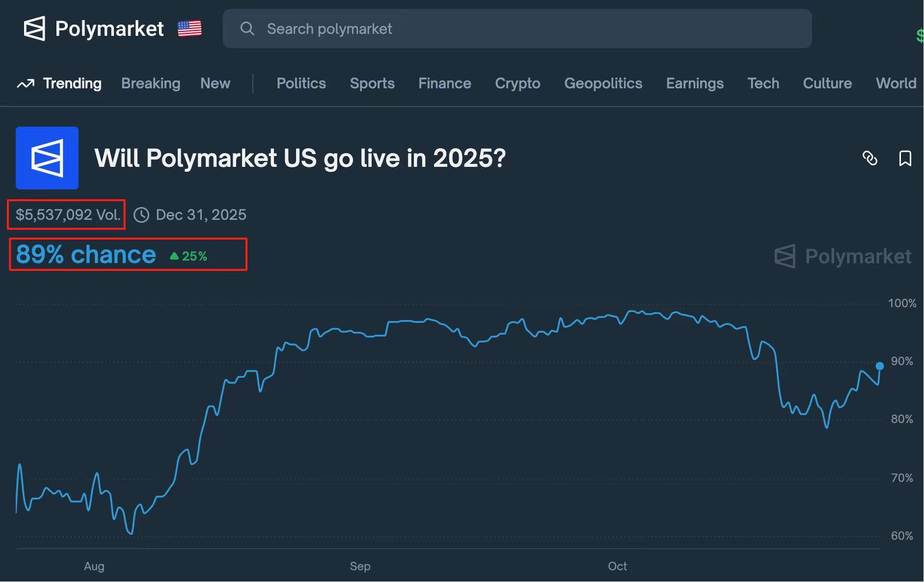Image resolution: width=924 pixels, height=582 pixels.
Task: Open the Breaking tab
Action: pos(151,83)
